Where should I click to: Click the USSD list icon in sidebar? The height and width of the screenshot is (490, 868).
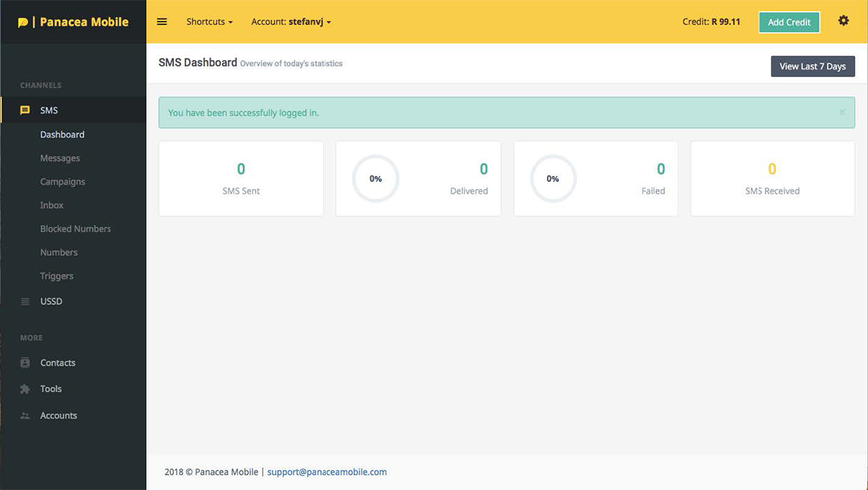pos(25,301)
